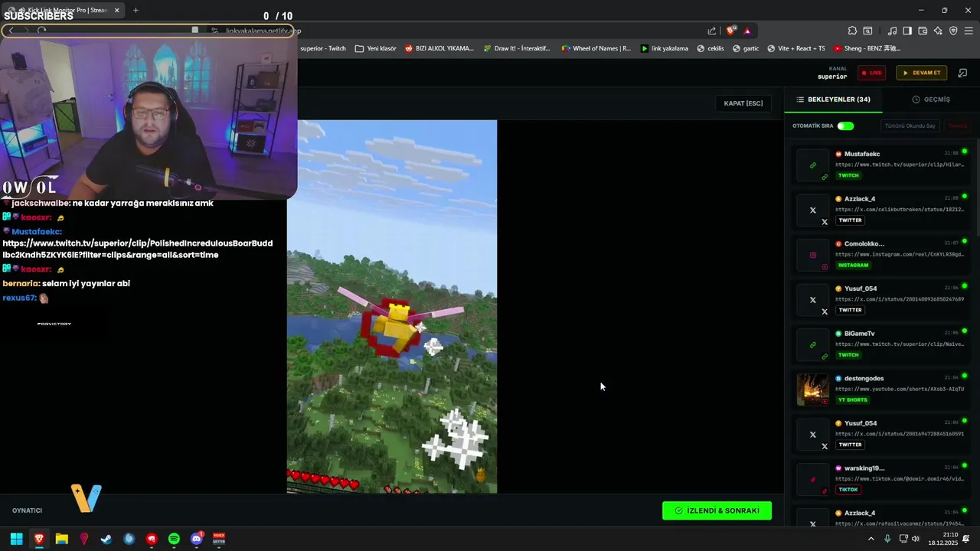980x551 pixels.
Task: Show hidden system tray icons chevron
Action: coord(871,539)
